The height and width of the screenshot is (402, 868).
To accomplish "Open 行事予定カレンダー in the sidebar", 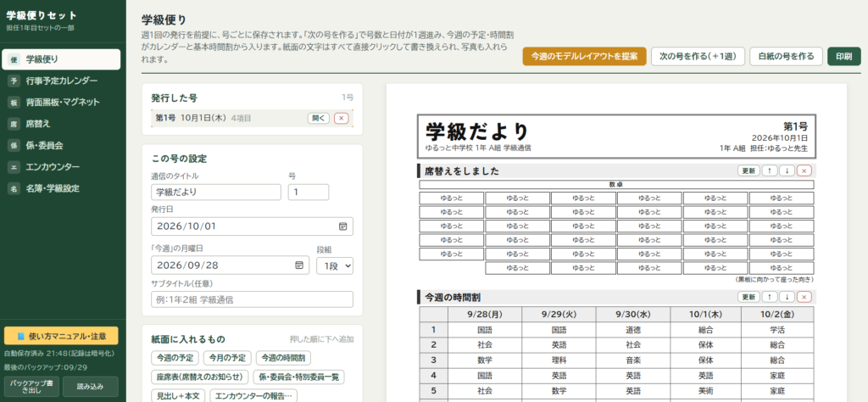I will point(61,81).
